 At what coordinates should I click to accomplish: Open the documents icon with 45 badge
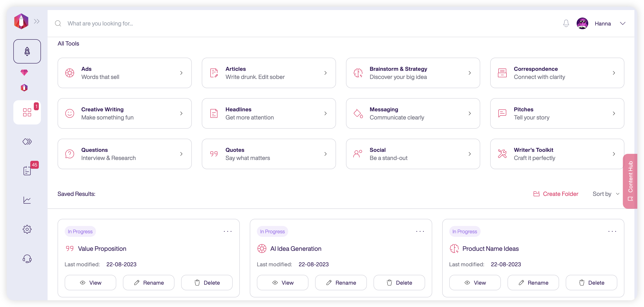(x=27, y=171)
